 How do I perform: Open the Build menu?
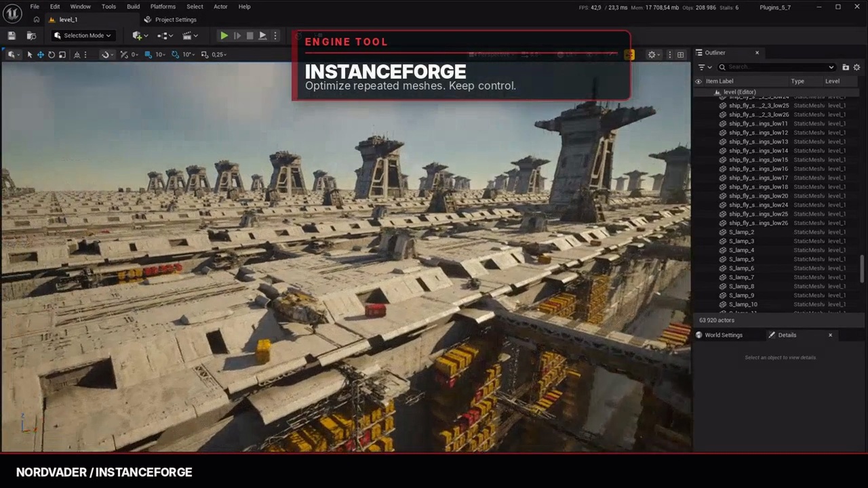click(x=133, y=7)
